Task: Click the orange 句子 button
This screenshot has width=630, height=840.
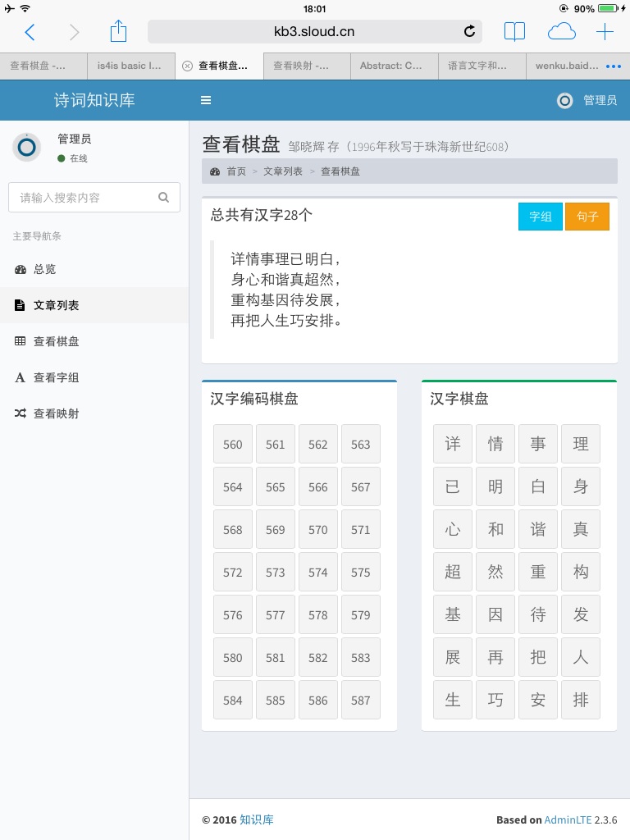Action: tap(587, 217)
